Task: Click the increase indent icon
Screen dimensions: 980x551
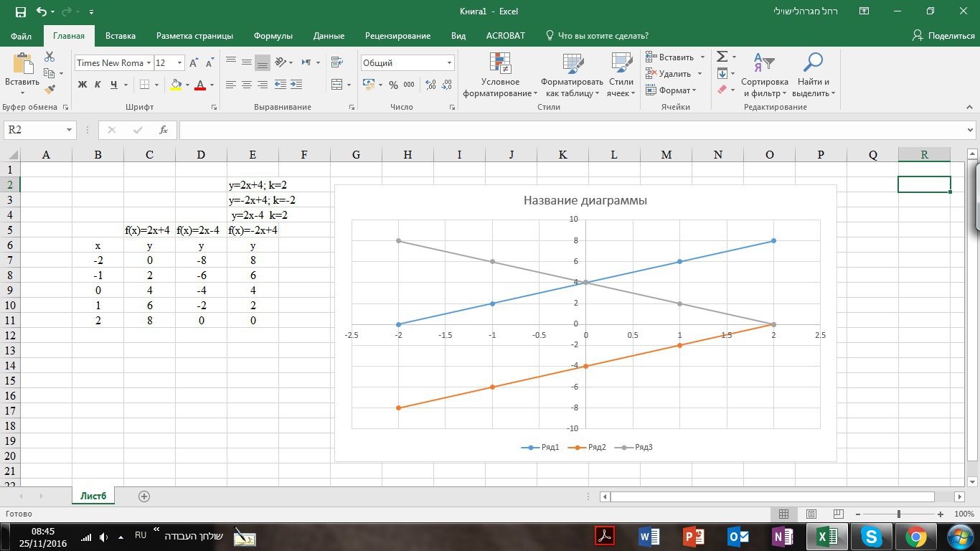Action: [296, 85]
